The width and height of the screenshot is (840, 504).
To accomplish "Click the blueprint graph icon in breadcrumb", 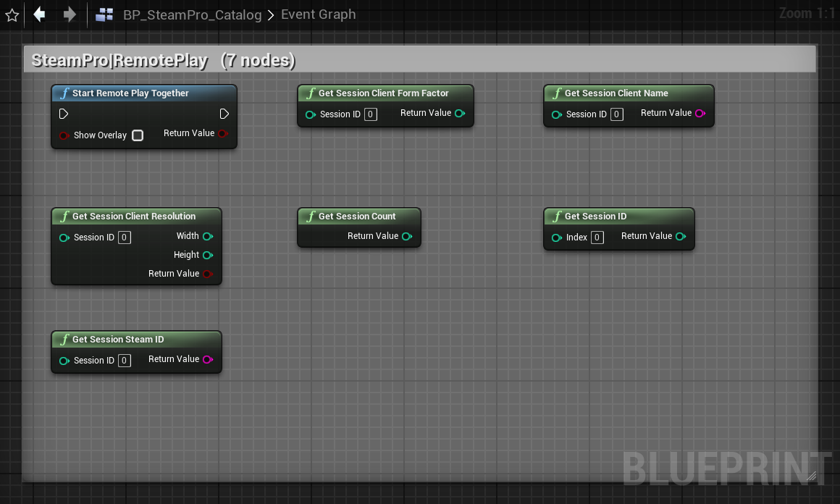I will coord(104,14).
